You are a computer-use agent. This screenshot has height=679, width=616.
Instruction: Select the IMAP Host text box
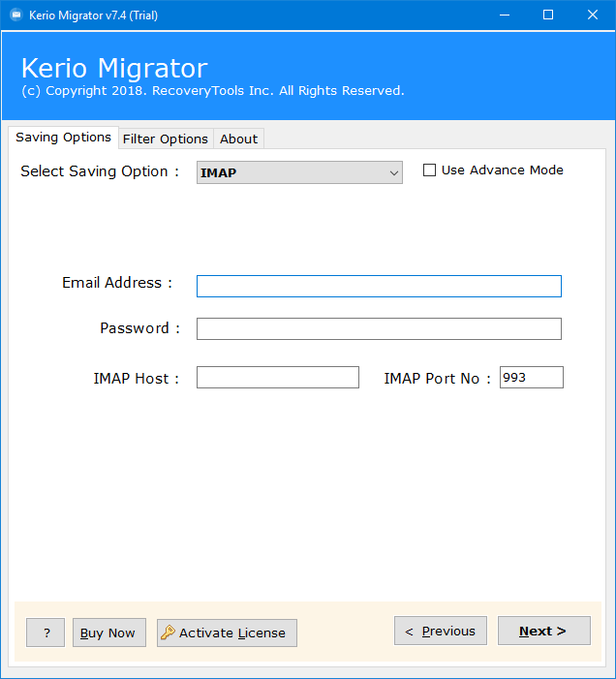tap(277, 377)
